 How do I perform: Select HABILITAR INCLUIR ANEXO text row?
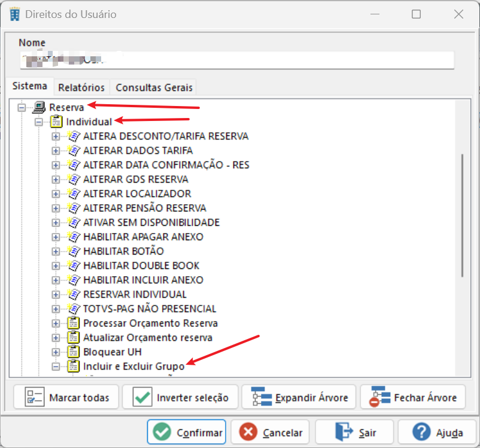pos(143,280)
